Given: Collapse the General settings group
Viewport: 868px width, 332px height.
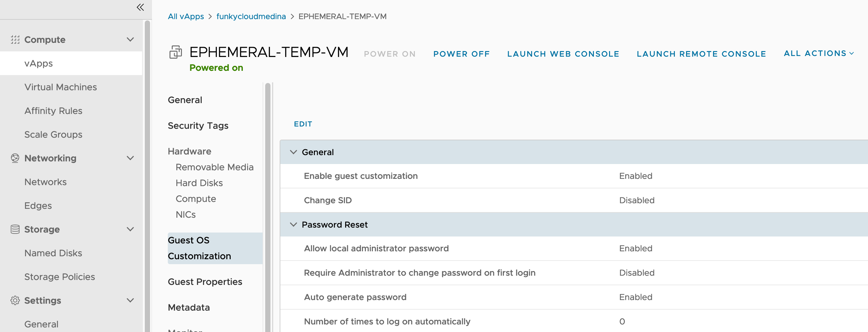Looking at the screenshot, I should tap(294, 152).
